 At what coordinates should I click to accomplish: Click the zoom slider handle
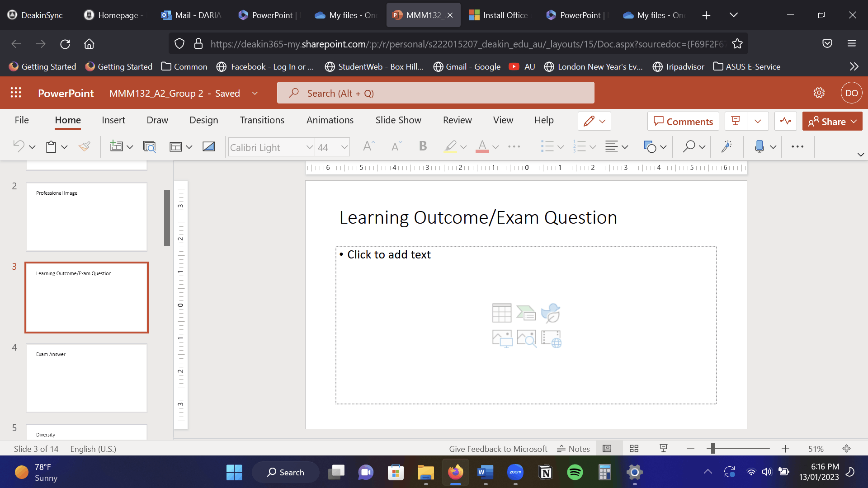tap(713, 449)
